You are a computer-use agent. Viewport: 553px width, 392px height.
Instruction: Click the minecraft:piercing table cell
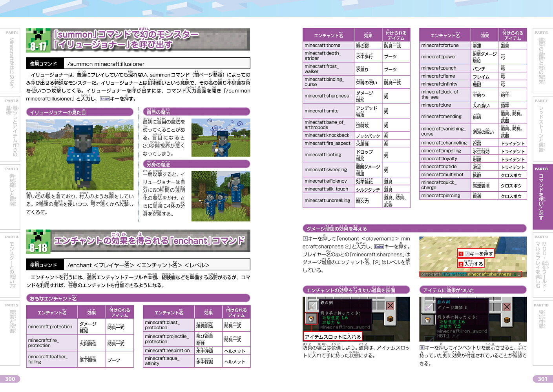tap(445, 196)
